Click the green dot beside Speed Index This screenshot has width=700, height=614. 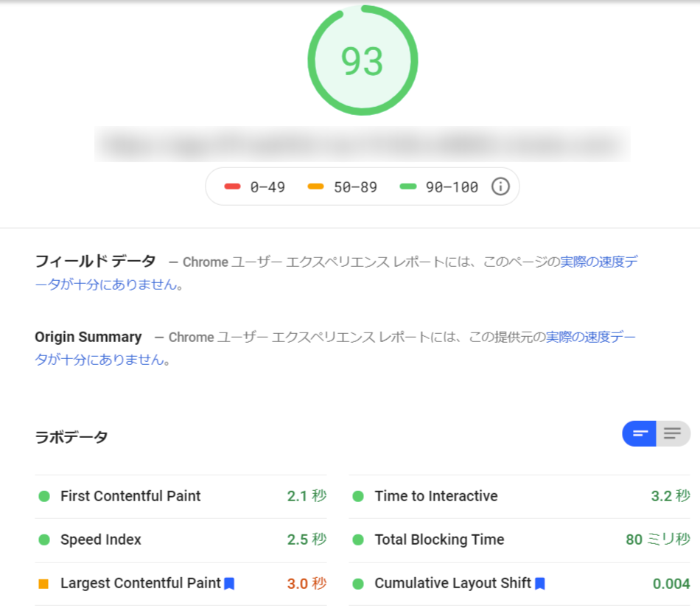point(44,540)
